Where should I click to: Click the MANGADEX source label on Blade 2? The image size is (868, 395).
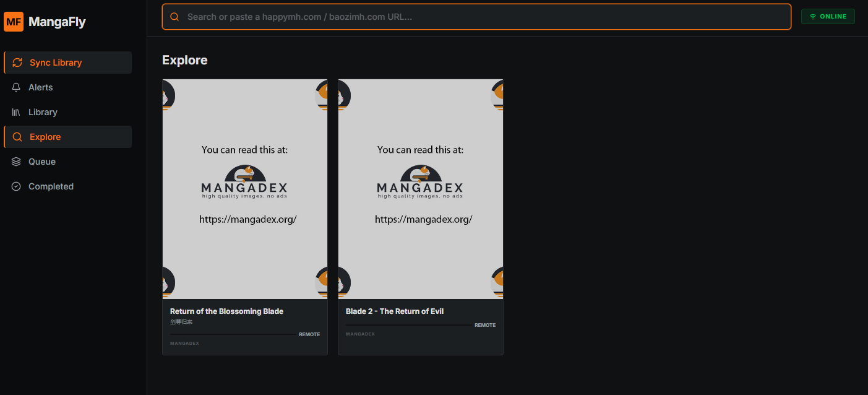point(361,334)
